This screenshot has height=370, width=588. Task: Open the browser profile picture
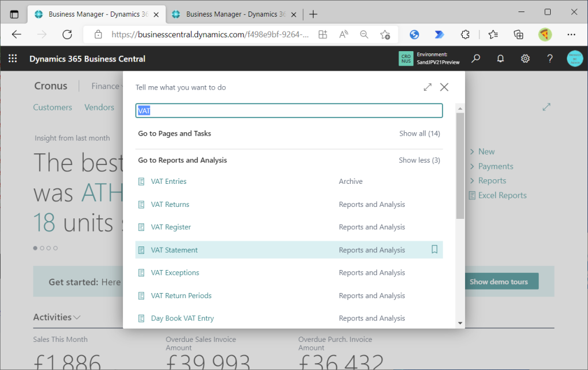point(545,34)
